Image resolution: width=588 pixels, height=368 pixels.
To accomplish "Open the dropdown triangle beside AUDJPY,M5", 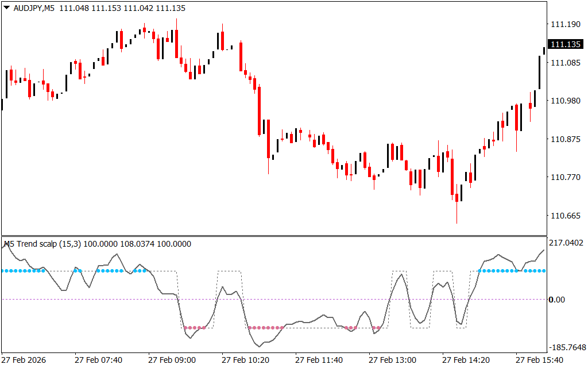I will tap(6, 9).
